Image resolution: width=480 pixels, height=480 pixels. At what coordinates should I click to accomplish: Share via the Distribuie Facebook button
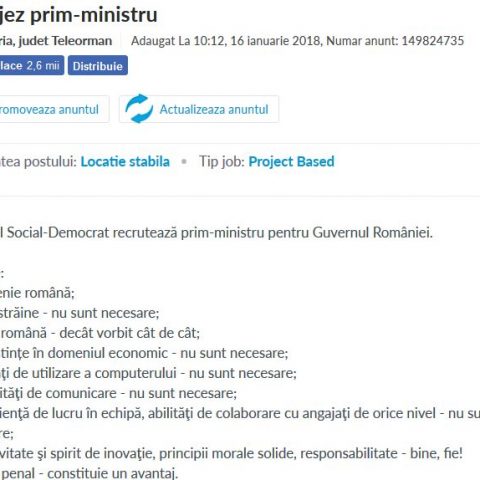coord(98,65)
